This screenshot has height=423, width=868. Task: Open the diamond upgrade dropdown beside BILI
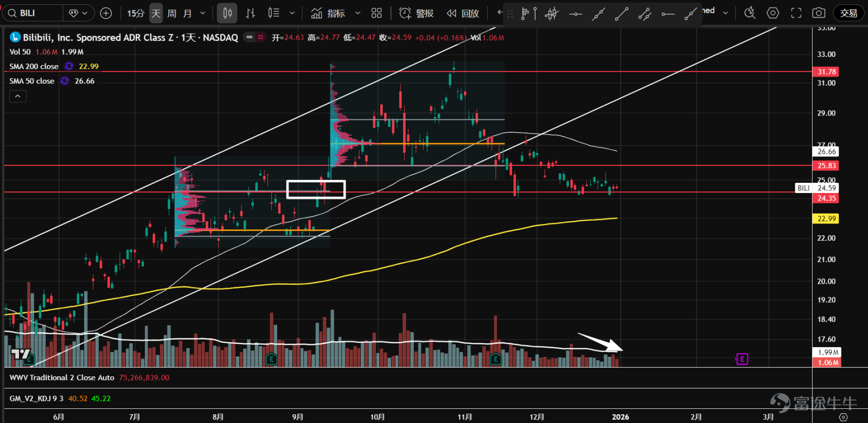[x=79, y=13]
